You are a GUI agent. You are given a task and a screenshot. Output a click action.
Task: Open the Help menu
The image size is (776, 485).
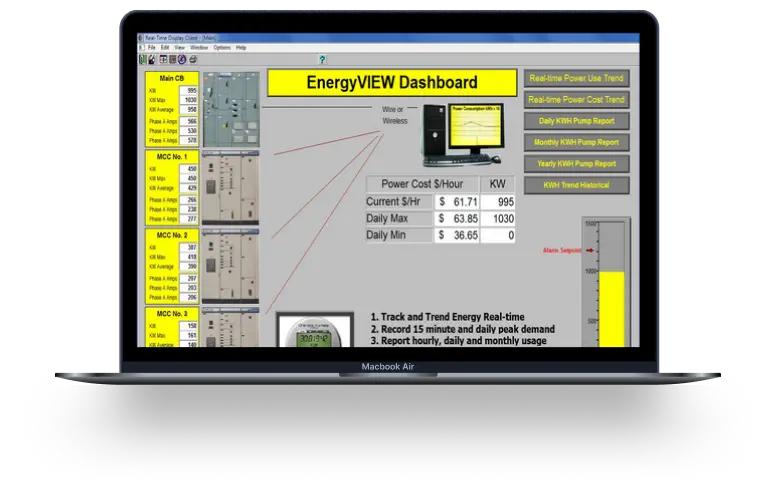(241, 48)
